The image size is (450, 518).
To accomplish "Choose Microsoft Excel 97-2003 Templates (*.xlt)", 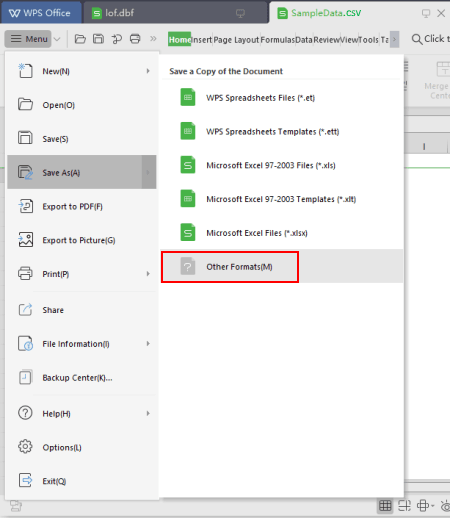I will click(282, 199).
